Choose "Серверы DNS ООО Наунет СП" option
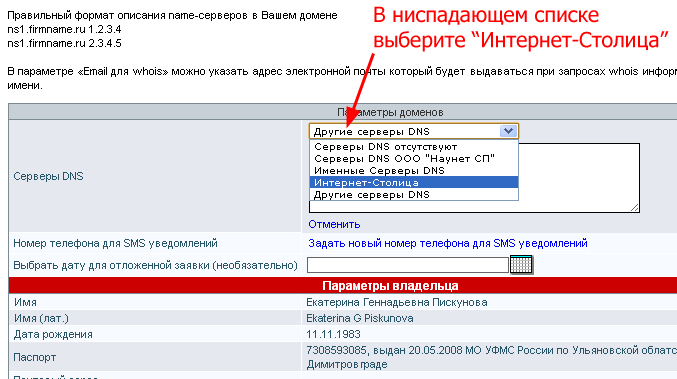This screenshot has height=379, width=677. [x=414, y=158]
